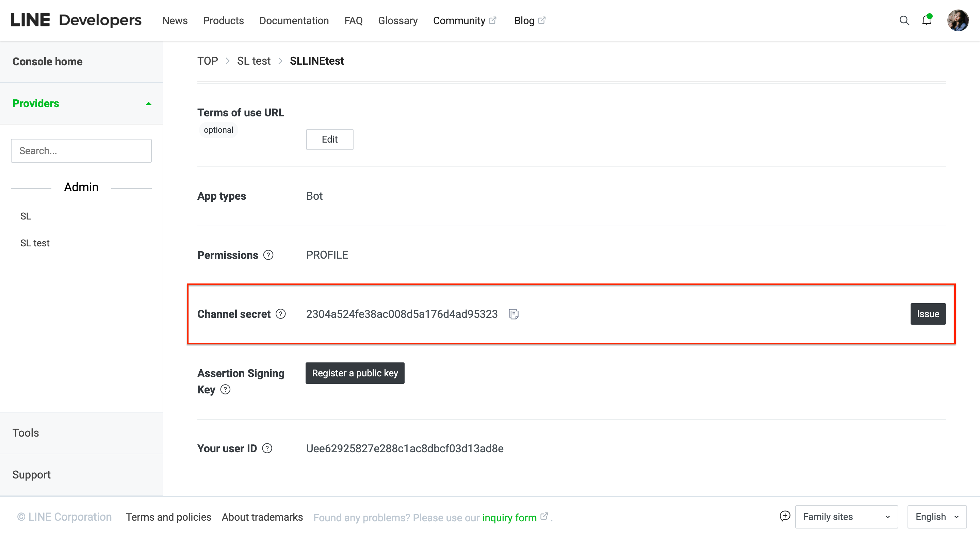Screen dimensions: 980x537
Task: Click the SLLINEtest breadcrumb title
Action: coord(316,61)
